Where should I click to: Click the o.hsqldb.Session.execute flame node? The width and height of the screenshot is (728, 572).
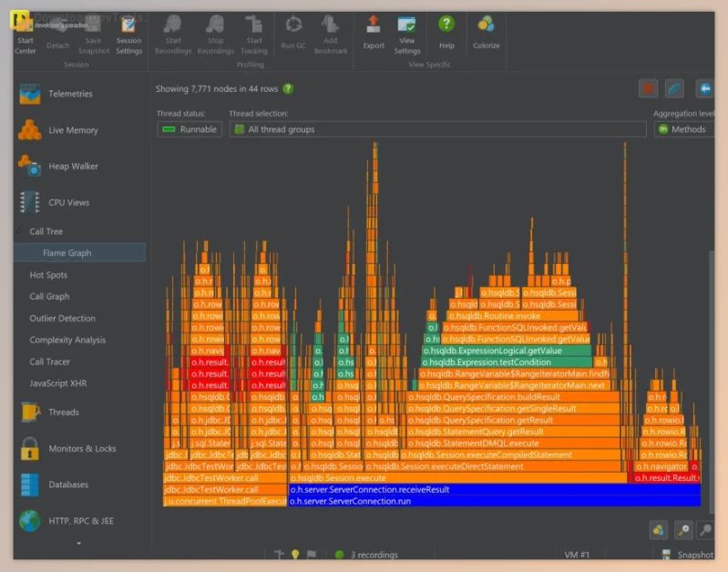click(457, 478)
